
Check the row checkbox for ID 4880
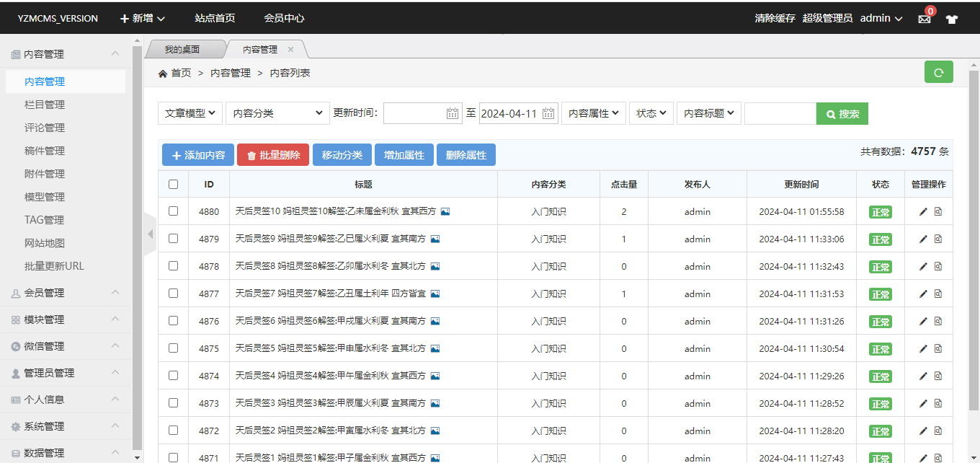pos(173,211)
